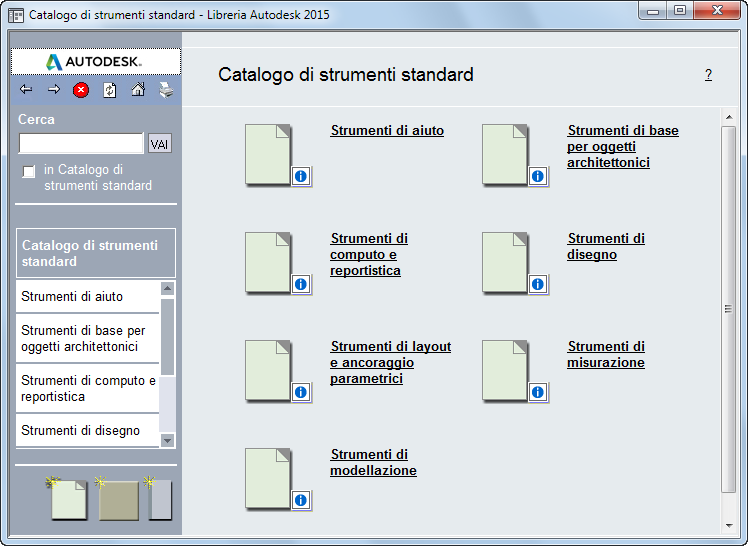
Task: Show info for Strumenti di misurazione
Action: click(538, 392)
